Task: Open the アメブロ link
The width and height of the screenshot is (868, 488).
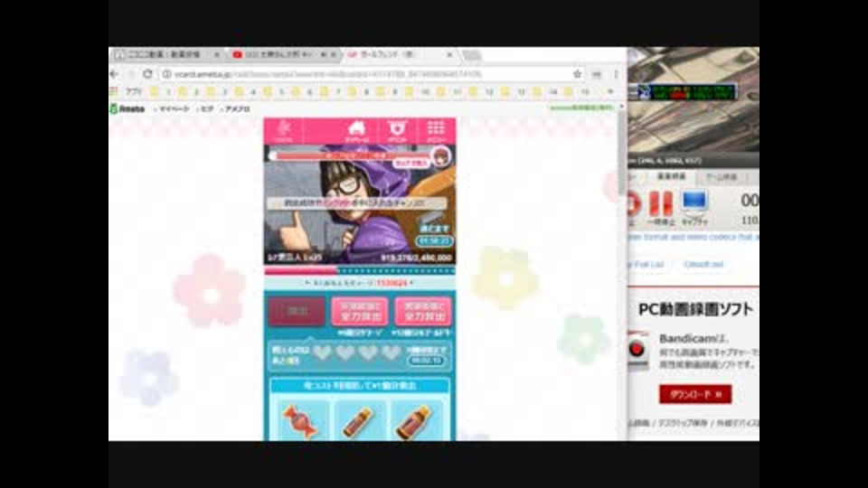Action: coord(237,109)
